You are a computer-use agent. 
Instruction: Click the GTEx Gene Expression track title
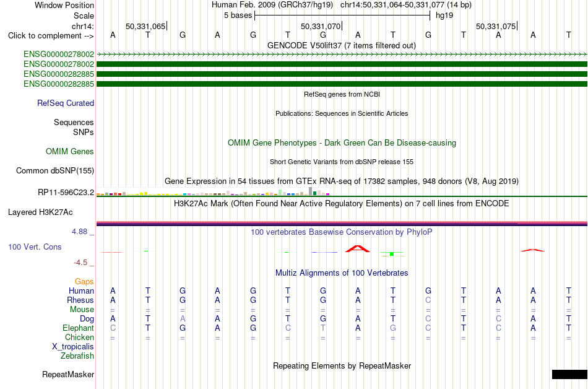342,181
